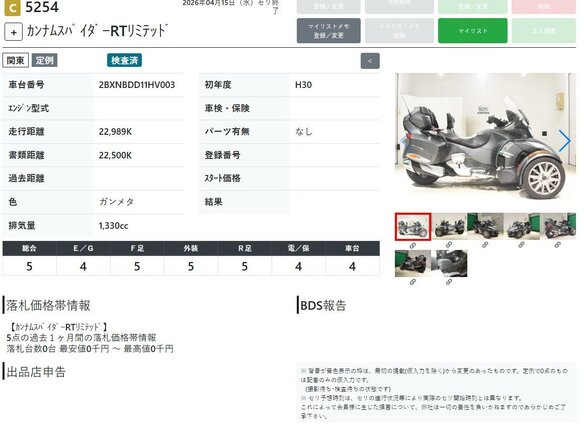Click link icon under third top-row thumbnail

[x=485, y=245]
